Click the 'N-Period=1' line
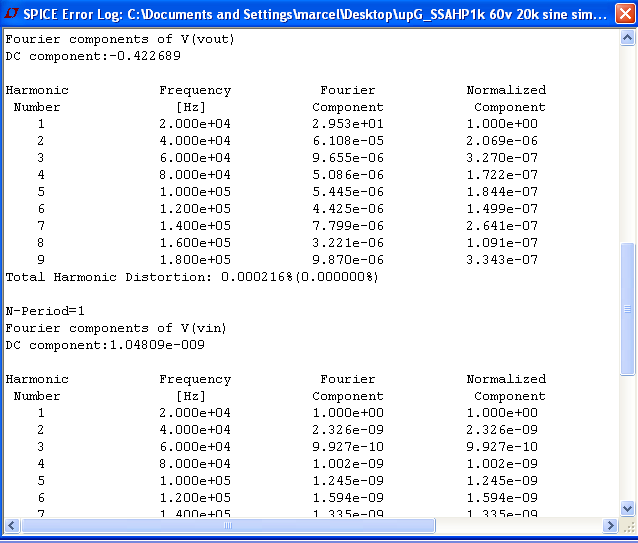This screenshot has height=543, width=638. click(x=45, y=311)
